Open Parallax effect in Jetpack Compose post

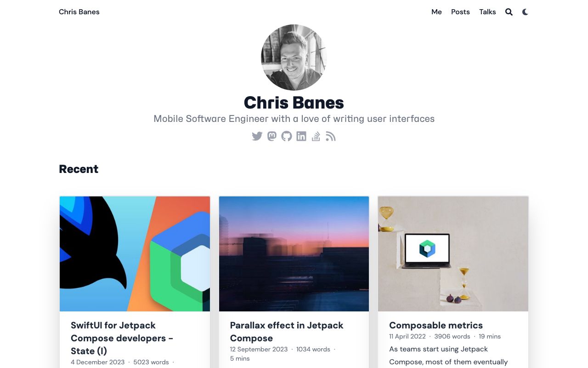coord(287,332)
